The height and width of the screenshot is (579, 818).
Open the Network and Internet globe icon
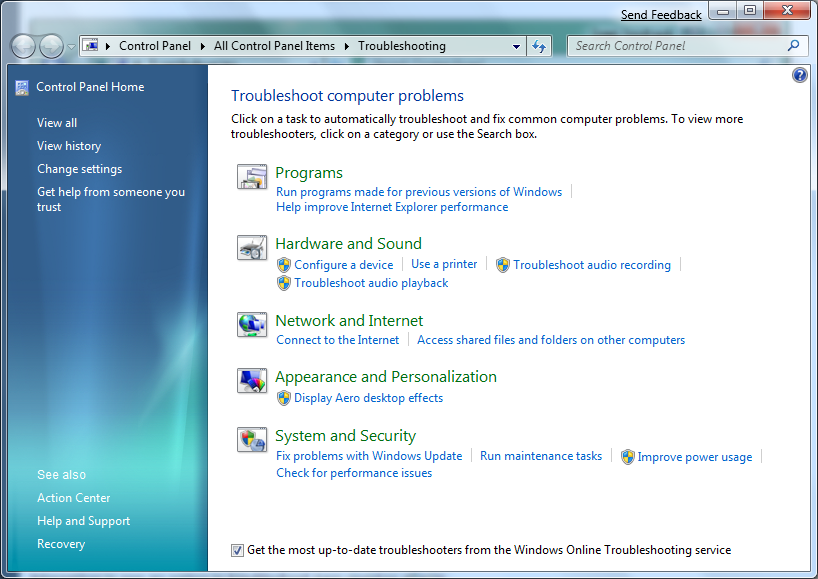[x=252, y=324]
